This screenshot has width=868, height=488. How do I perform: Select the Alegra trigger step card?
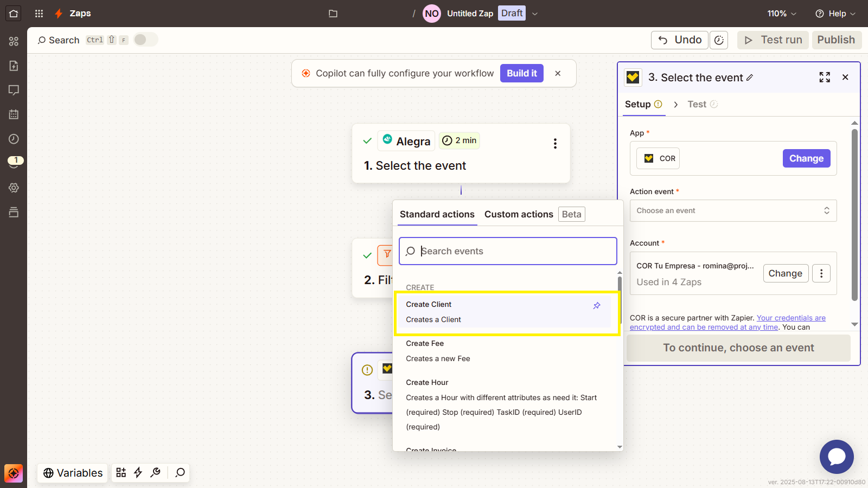[461, 153]
